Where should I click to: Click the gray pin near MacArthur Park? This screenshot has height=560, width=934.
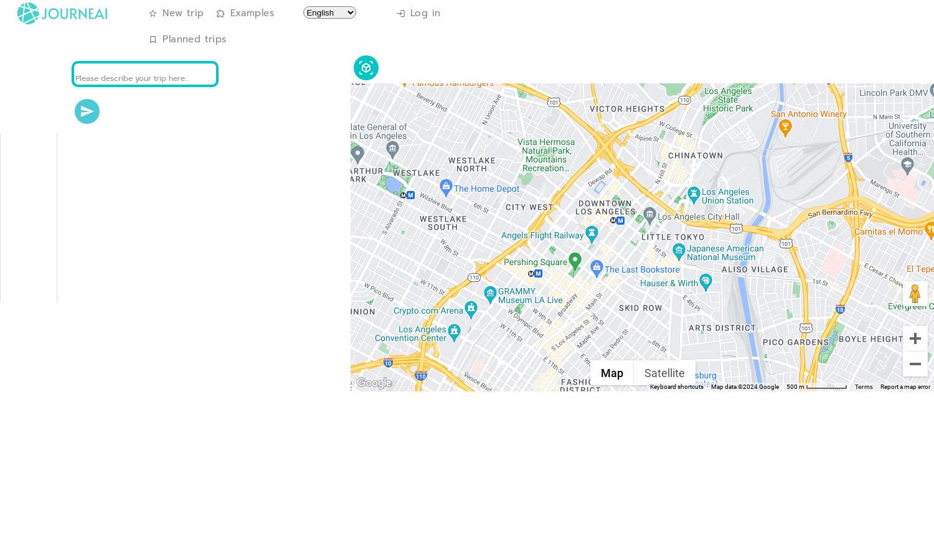tap(357, 154)
